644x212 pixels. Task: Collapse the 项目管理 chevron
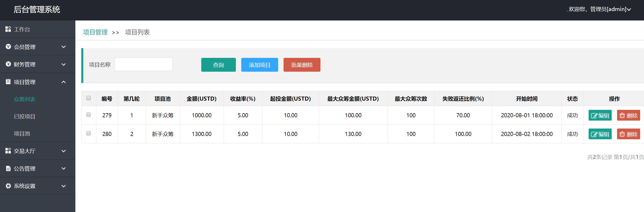(64, 82)
